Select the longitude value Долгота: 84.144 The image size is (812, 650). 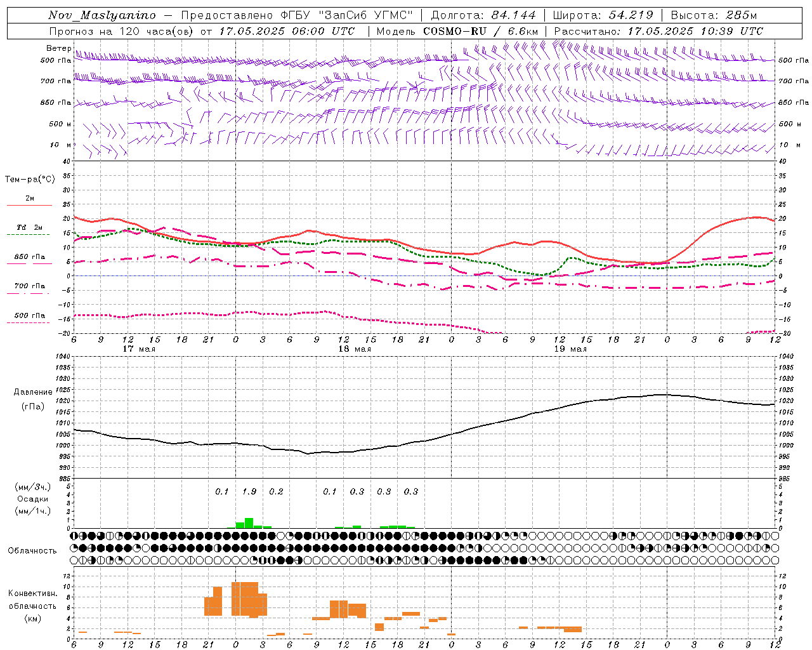point(483,16)
